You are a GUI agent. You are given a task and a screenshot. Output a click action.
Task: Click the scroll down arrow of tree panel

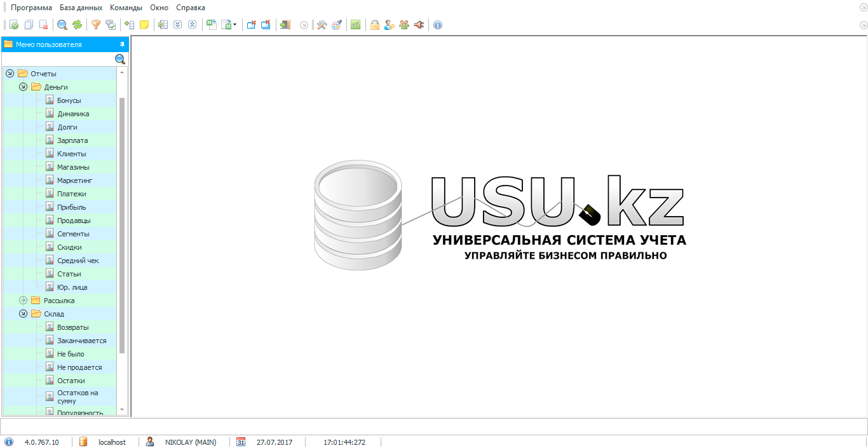point(122,410)
